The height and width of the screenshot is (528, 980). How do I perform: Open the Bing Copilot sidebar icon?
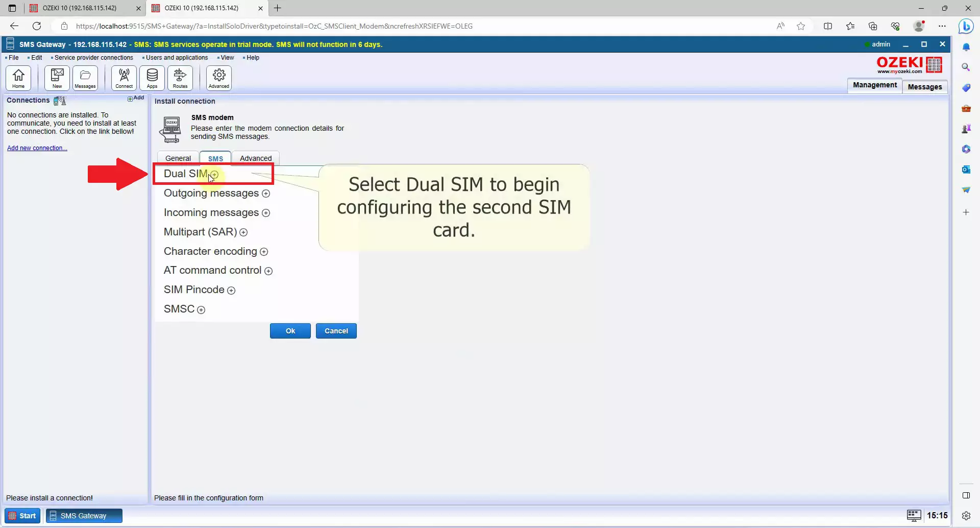pos(966,26)
